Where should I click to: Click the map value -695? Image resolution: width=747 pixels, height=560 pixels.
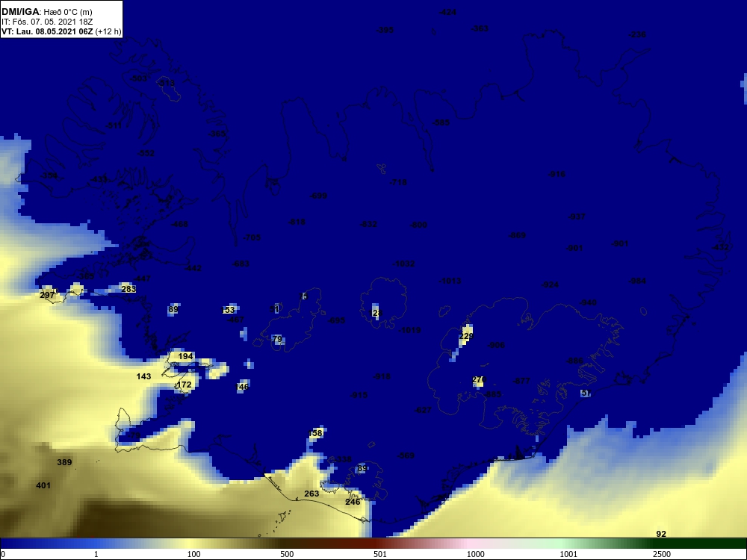click(337, 320)
